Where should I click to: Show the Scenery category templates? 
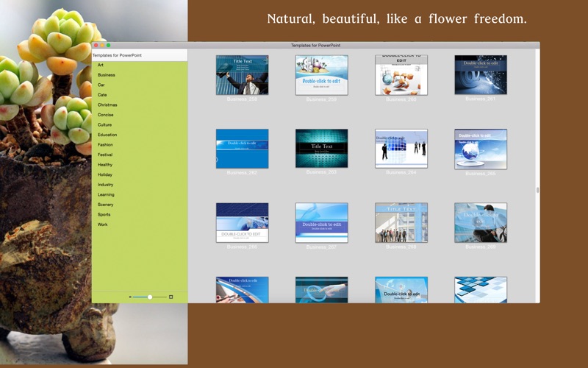coord(106,205)
